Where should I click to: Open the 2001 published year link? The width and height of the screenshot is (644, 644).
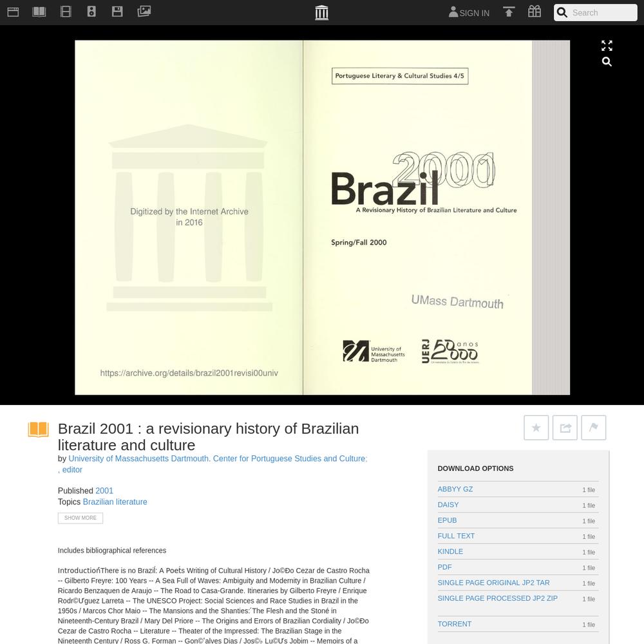pyautogui.click(x=104, y=491)
